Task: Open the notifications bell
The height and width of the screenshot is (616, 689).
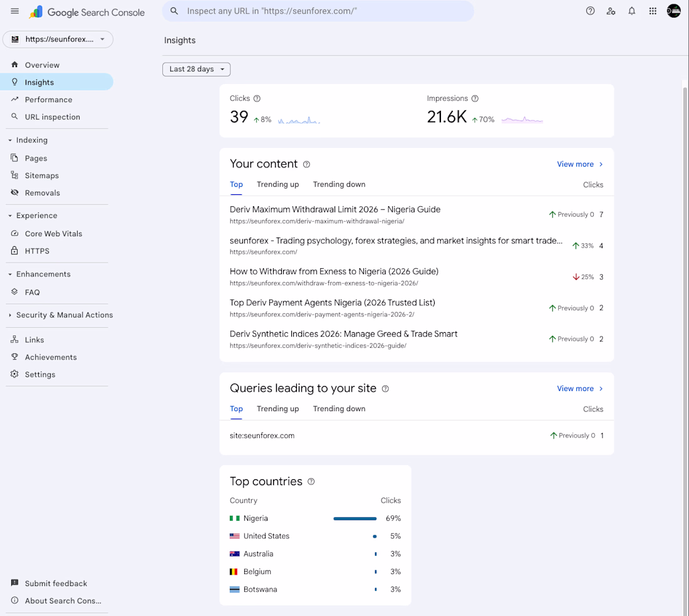Action: (x=632, y=11)
